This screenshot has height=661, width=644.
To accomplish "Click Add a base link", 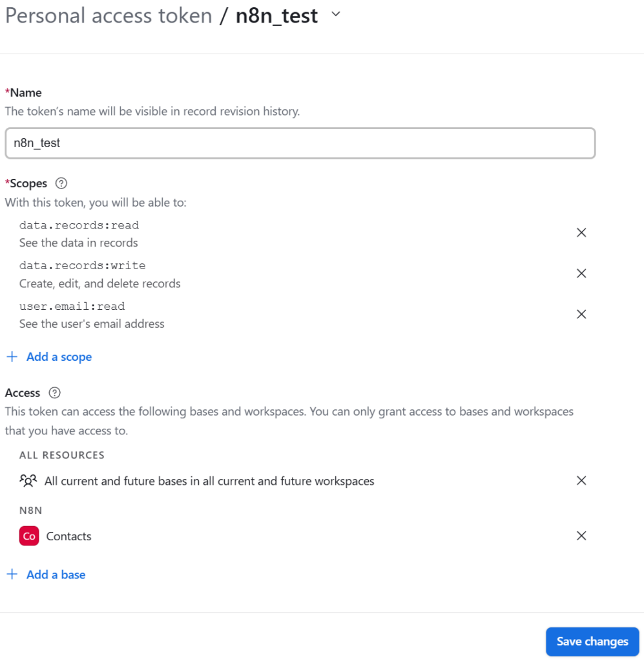I will coord(56,575).
